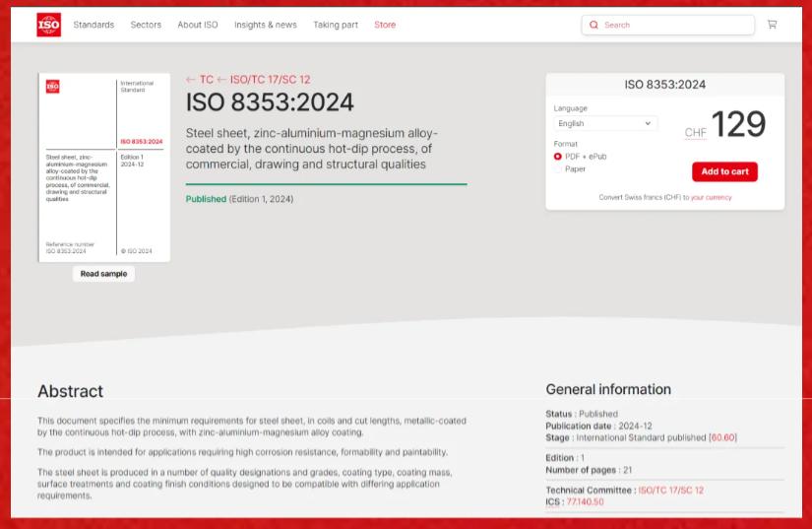Open Insights & news menu
This screenshot has width=812, height=529.
[265, 25]
